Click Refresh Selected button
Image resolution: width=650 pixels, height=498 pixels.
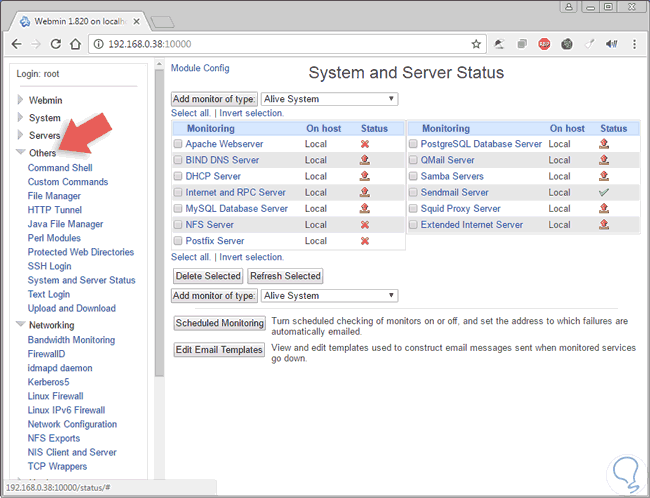[286, 276]
